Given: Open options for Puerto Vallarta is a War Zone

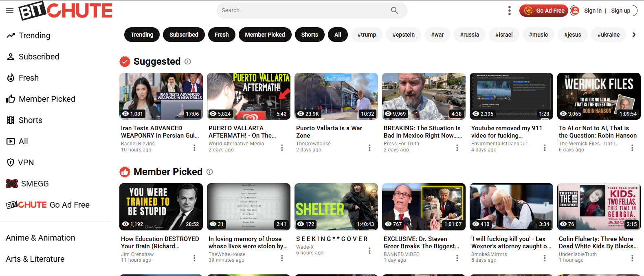Looking at the screenshot, I should (369, 148).
